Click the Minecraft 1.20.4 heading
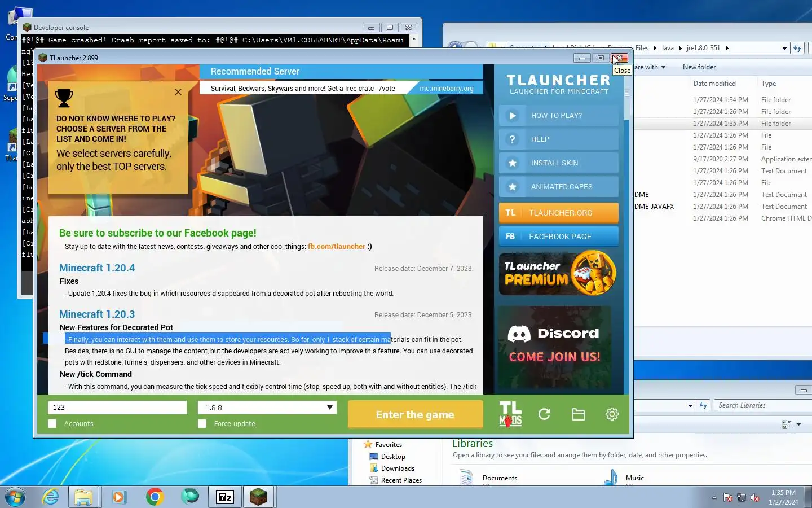Screen dimensions: 812x508 coord(97,268)
